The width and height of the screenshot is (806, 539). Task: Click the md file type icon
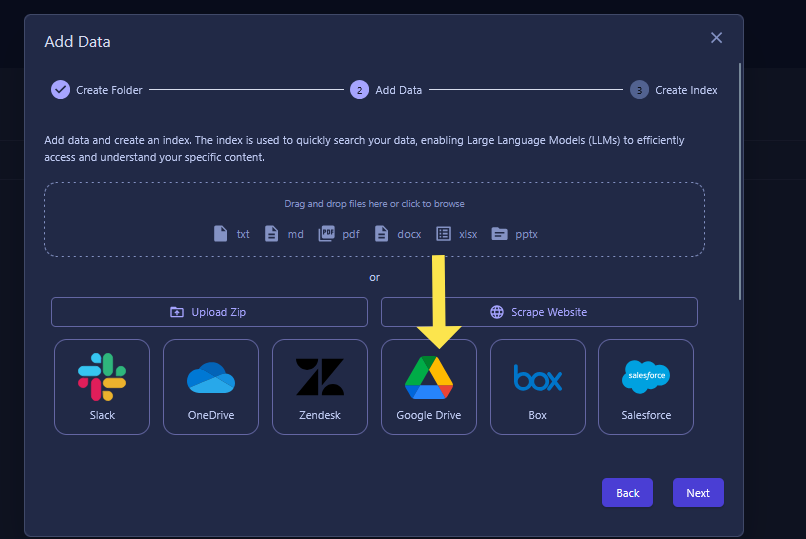pos(271,234)
